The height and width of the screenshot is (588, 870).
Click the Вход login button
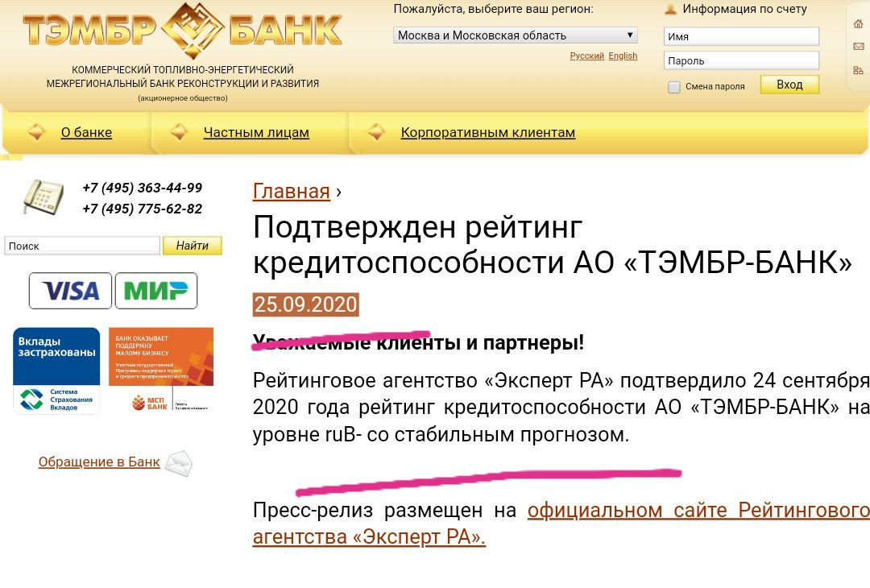[789, 85]
